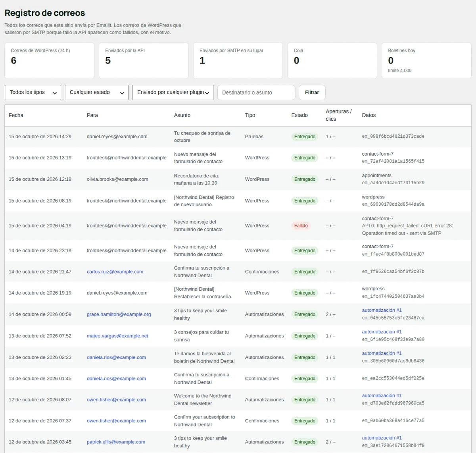476x453 pixels.
Task: Click the 'Aperturas / clics' column header
Action: [338, 115]
